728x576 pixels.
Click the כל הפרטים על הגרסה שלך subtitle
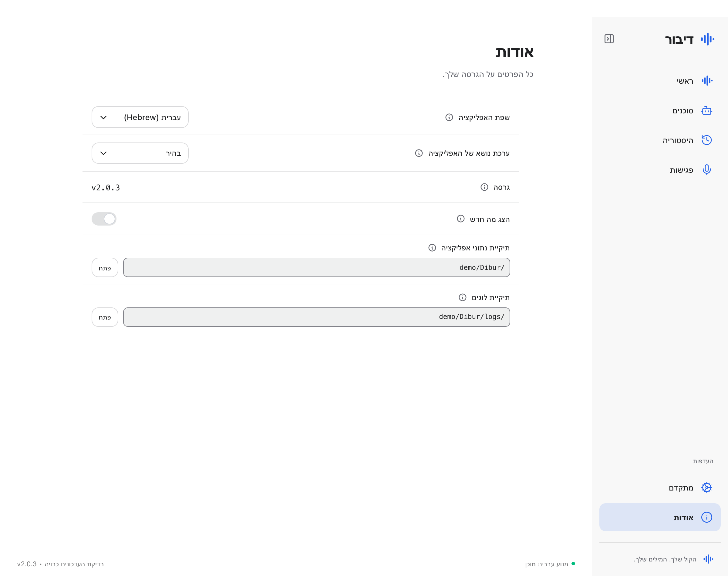(x=488, y=74)
